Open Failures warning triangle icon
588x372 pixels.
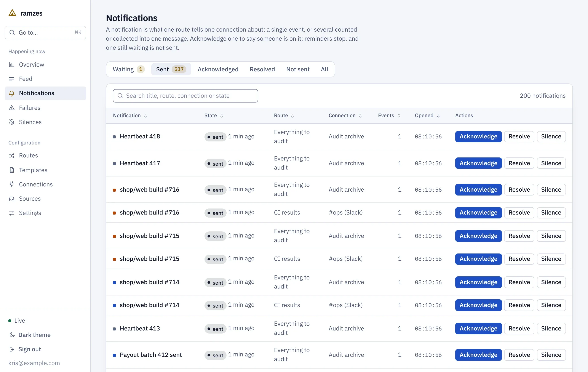11,108
